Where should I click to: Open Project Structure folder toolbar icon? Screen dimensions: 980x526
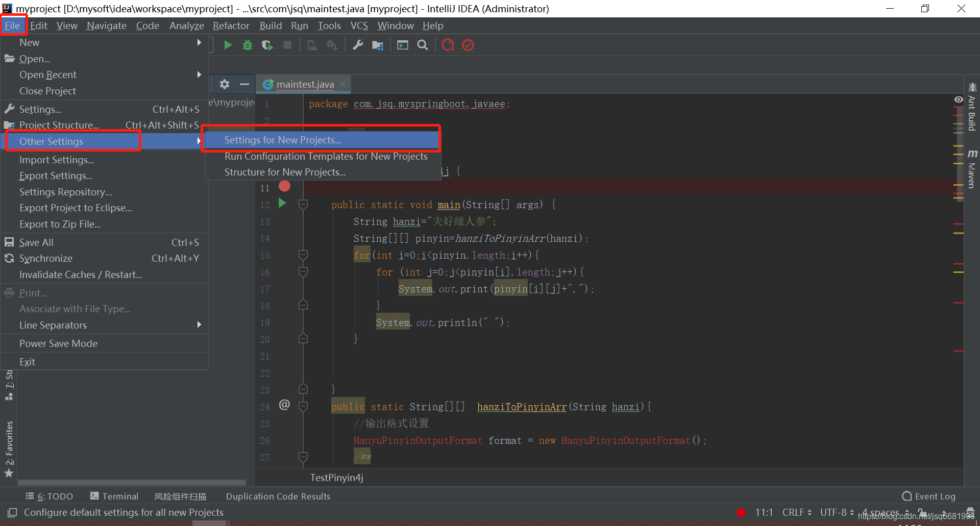pyautogui.click(x=378, y=45)
